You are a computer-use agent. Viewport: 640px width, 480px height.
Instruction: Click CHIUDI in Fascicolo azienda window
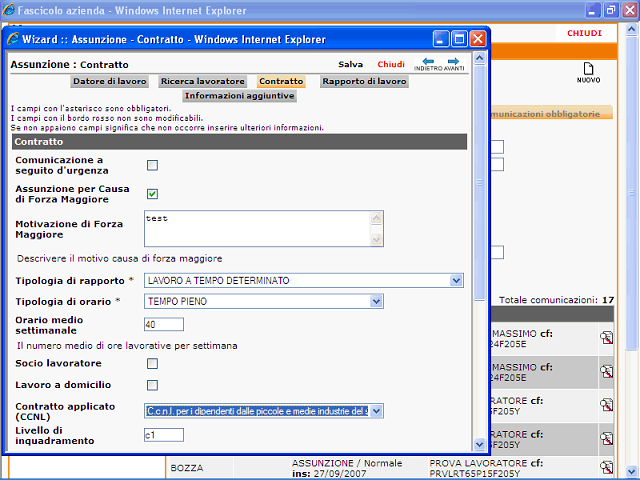click(x=584, y=33)
